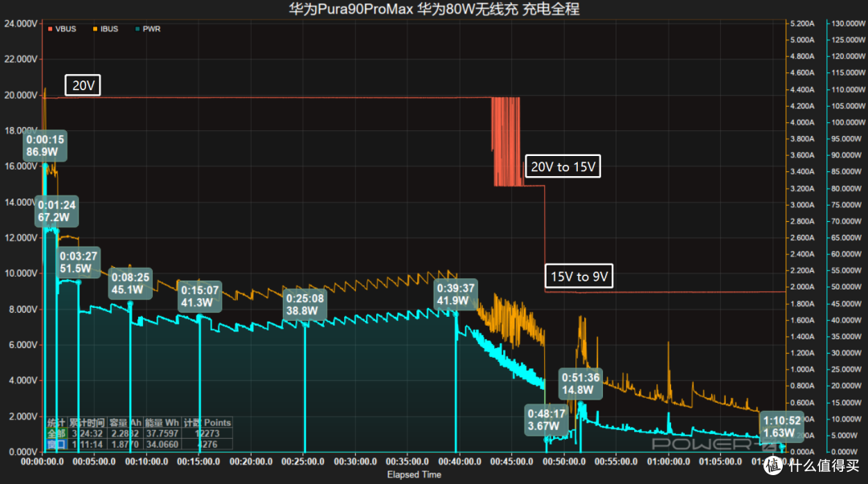Click the 24.000V voltage axis label

point(20,23)
